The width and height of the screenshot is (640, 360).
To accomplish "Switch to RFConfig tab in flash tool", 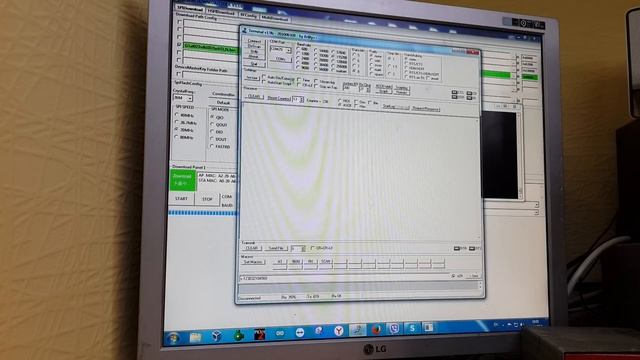I will (248, 15).
